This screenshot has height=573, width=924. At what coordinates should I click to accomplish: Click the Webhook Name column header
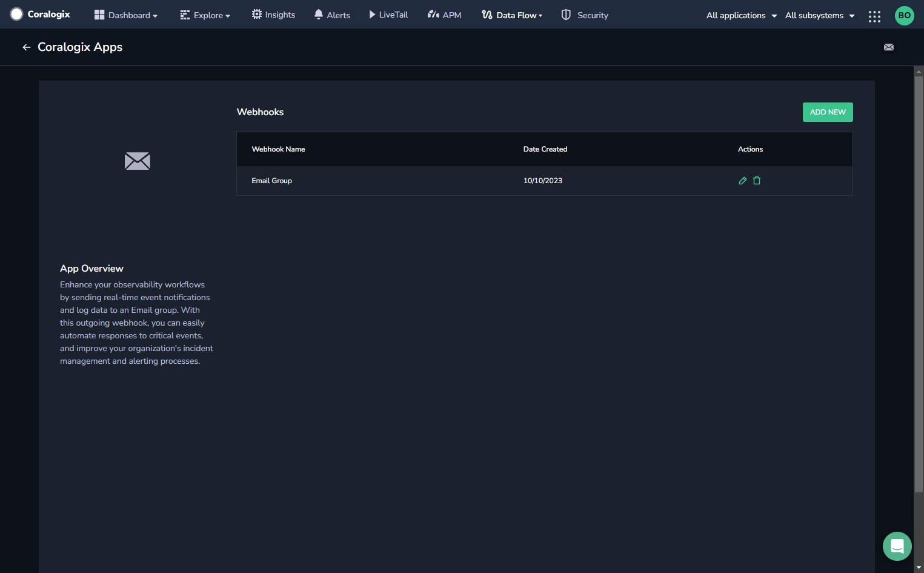tap(279, 149)
